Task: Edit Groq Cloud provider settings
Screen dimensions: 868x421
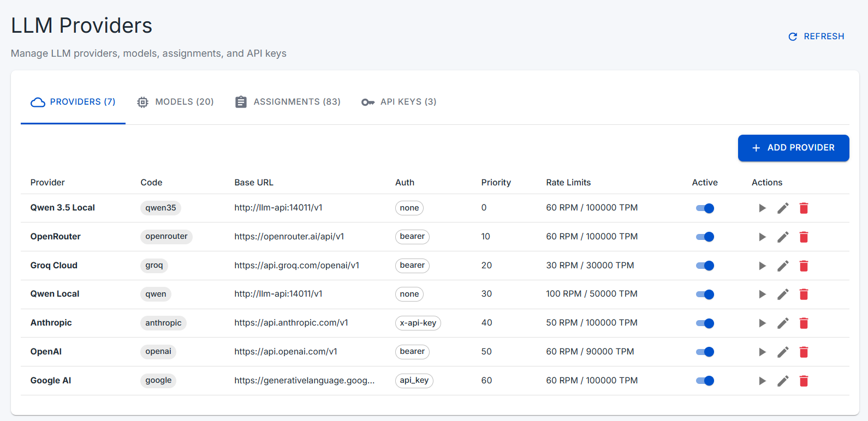Action: click(x=783, y=266)
